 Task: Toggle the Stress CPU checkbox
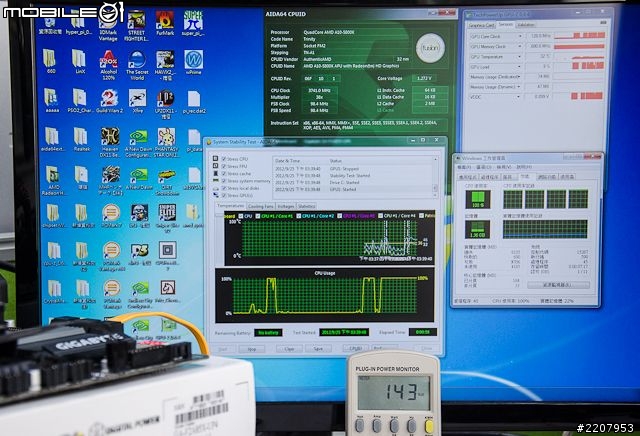click(x=224, y=159)
